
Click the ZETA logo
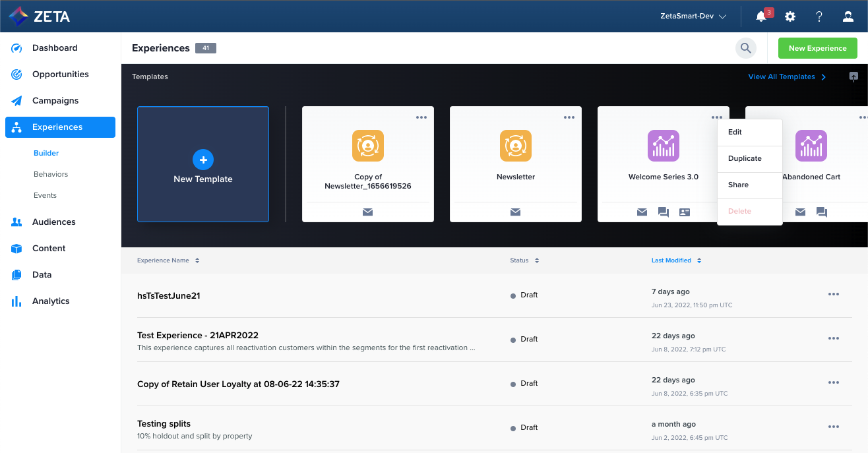coord(40,16)
